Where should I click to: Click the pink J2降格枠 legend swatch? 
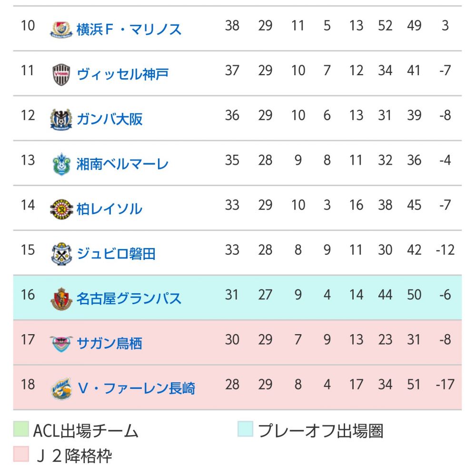21,454
